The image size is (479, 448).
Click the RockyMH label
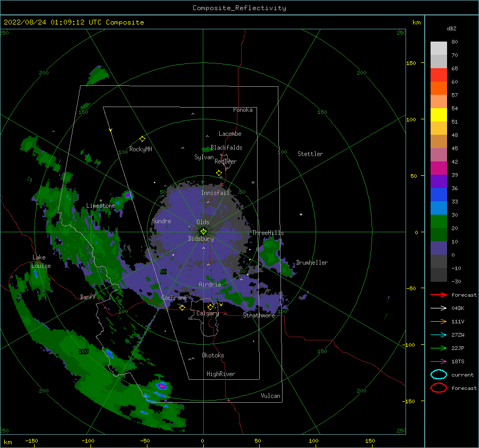click(141, 149)
